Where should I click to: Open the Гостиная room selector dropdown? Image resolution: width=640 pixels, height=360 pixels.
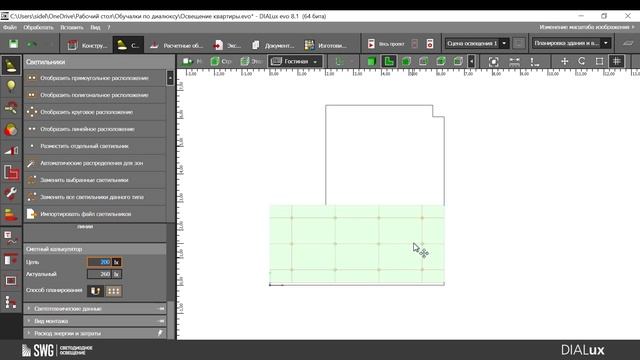pyautogui.click(x=295, y=61)
